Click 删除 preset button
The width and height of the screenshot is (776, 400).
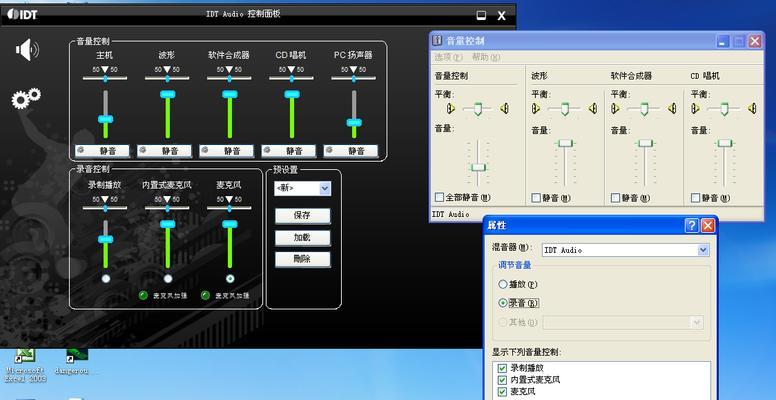(302, 259)
